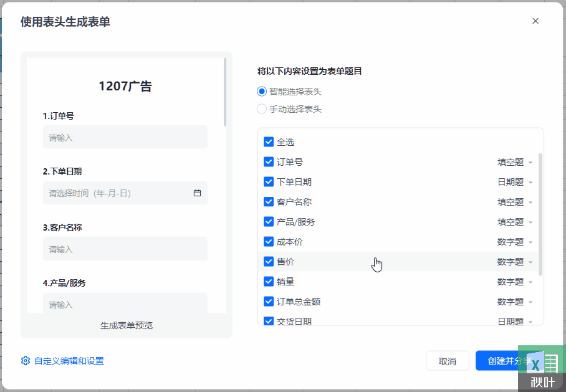Click the 下单日期 date picker field
The height and width of the screenshot is (392, 566).
pyautogui.click(x=125, y=193)
